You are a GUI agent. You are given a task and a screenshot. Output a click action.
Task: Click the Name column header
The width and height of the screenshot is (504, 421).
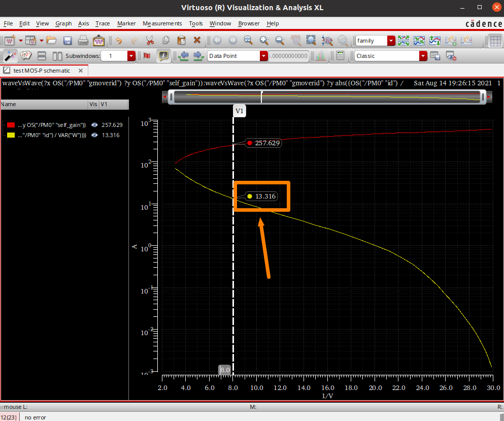coord(44,104)
